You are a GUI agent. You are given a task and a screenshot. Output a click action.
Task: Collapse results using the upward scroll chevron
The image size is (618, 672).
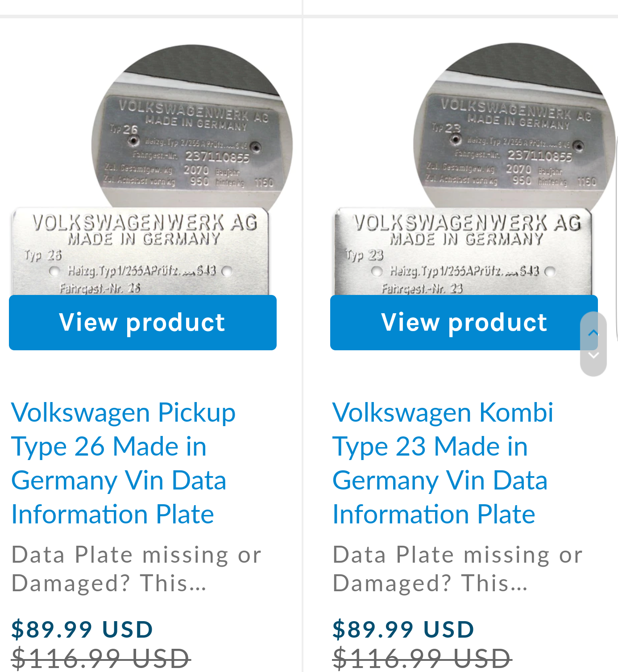593,332
